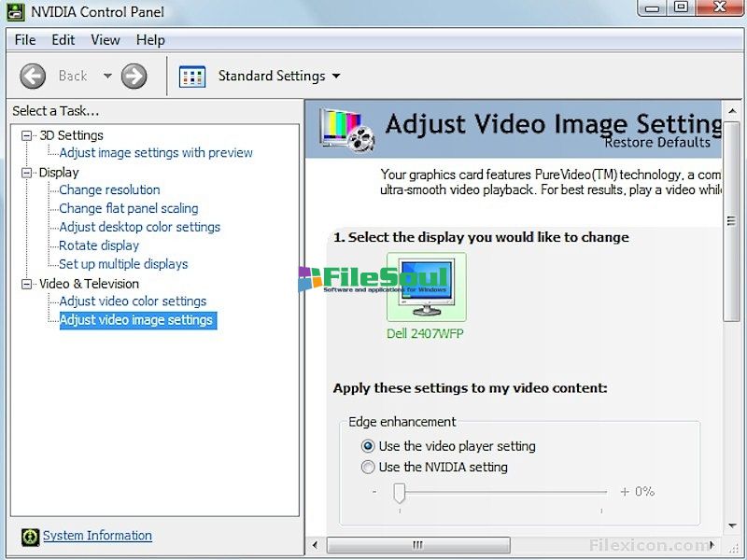Select Use the video player setting
747x560 pixels.
click(368, 446)
